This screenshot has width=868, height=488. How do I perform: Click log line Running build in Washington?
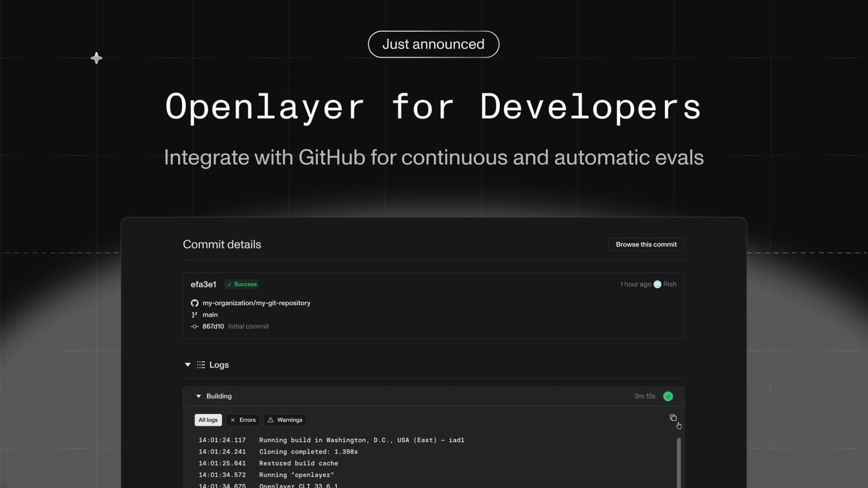(x=362, y=440)
